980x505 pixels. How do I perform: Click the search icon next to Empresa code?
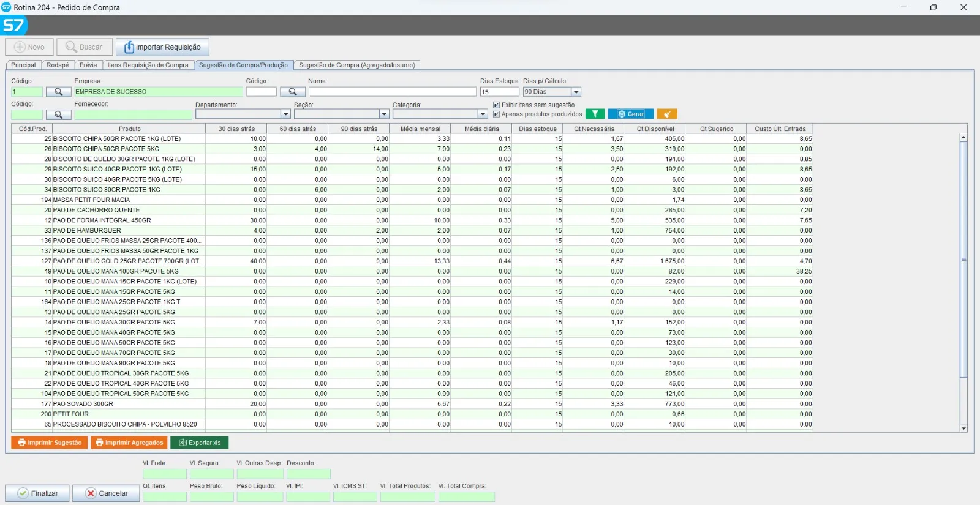click(58, 92)
